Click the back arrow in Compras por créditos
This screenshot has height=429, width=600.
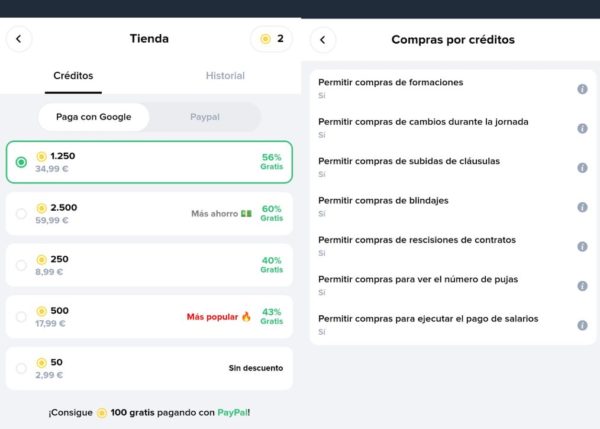(x=323, y=40)
